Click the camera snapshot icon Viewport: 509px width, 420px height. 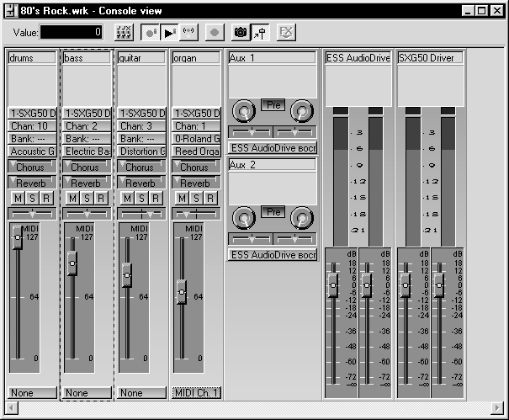click(241, 33)
